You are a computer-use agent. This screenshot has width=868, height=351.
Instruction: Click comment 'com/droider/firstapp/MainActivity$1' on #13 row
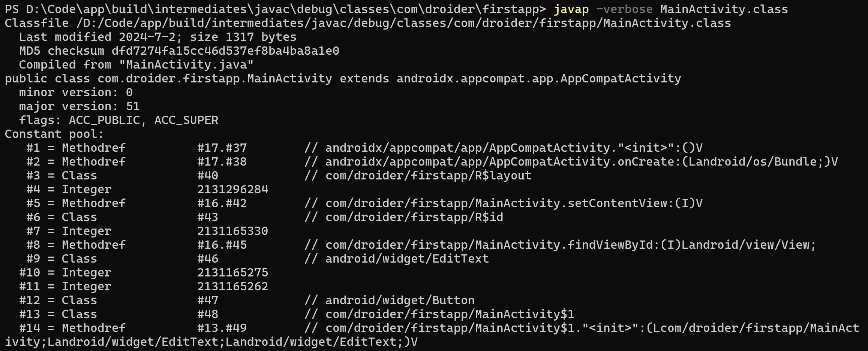click(450, 314)
